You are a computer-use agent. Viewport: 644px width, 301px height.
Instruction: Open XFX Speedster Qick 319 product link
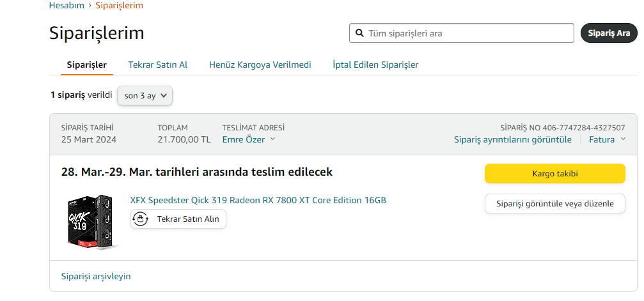coord(258,201)
